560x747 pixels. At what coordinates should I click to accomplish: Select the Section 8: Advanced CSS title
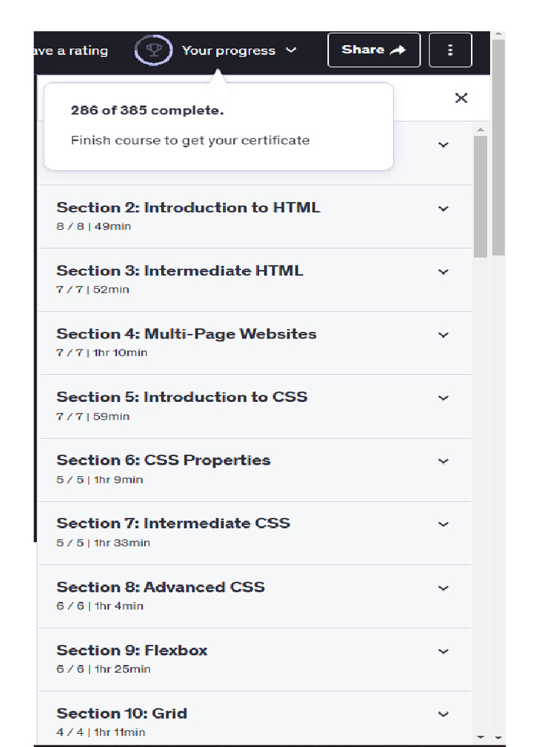tap(160, 587)
